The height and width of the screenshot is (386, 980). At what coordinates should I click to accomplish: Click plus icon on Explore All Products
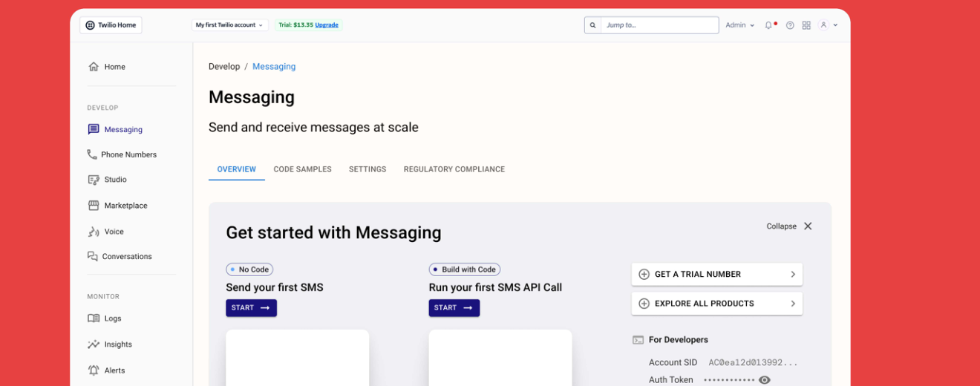[x=644, y=304]
